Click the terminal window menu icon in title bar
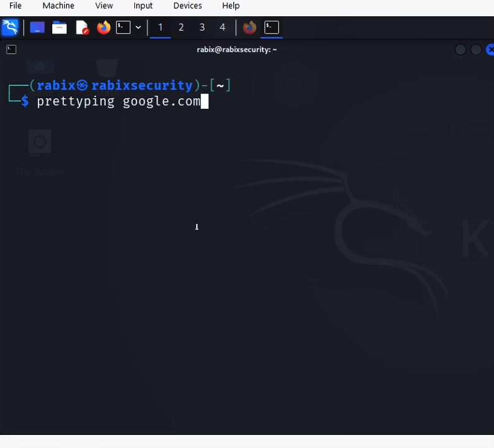 [11, 49]
